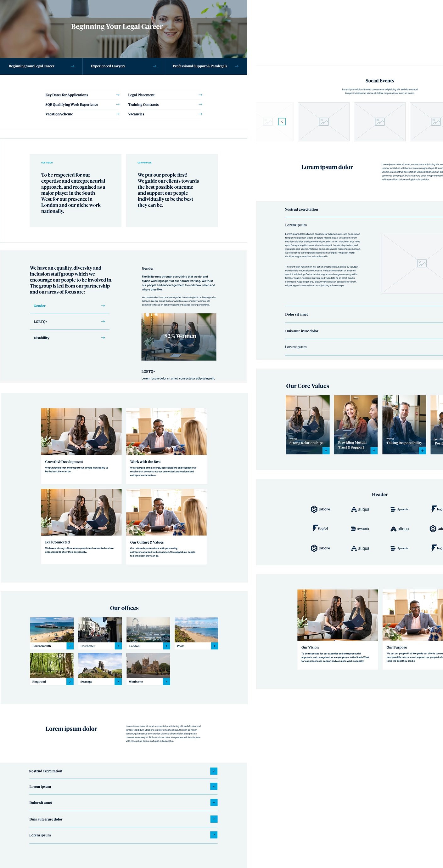The height and width of the screenshot is (868, 443).
Task: Click the London office thumbnail image
Action: click(148, 630)
